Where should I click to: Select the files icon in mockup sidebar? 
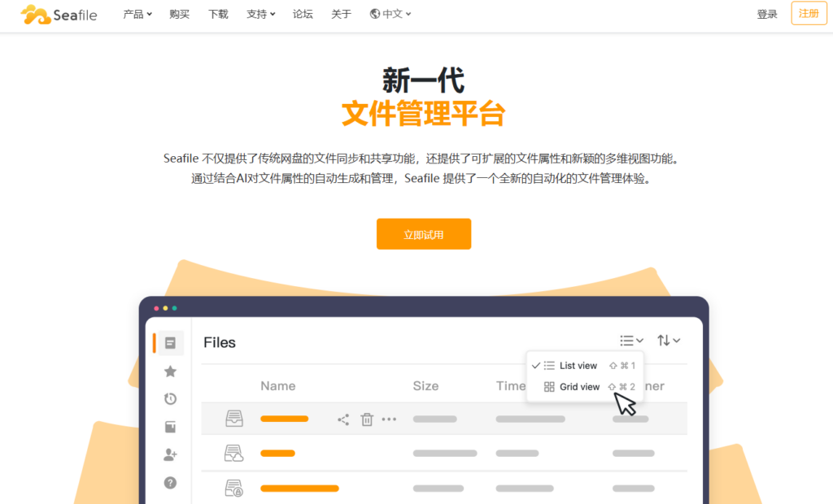(x=170, y=343)
